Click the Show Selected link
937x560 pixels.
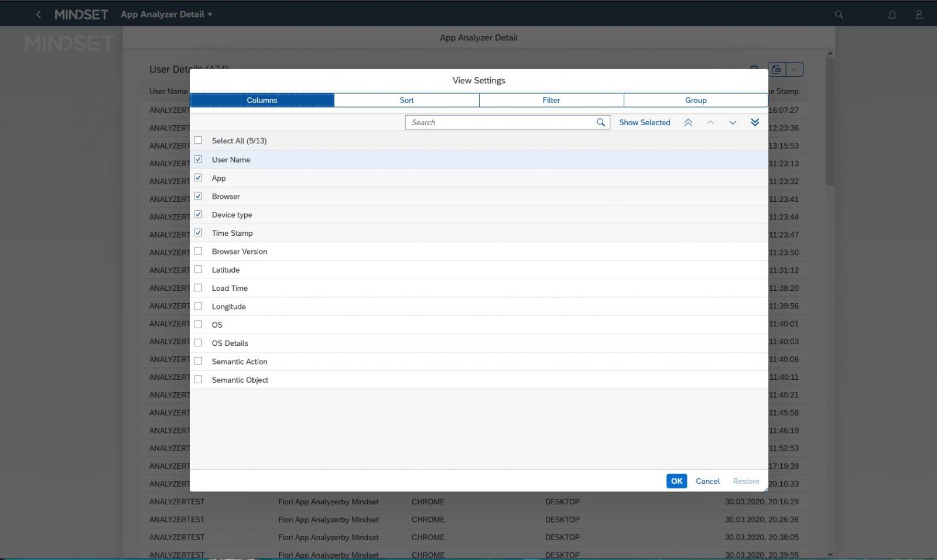click(644, 122)
